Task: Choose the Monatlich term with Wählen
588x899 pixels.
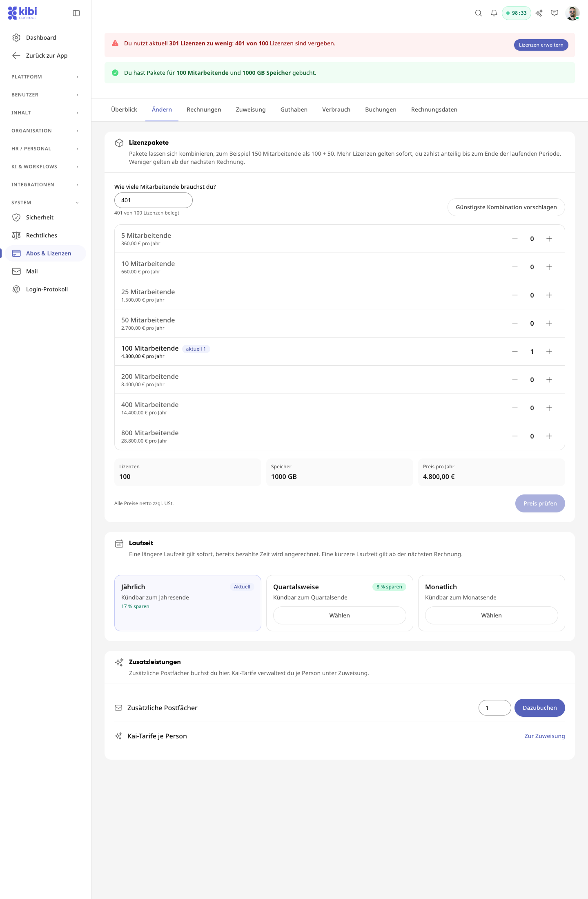Action: (x=492, y=615)
